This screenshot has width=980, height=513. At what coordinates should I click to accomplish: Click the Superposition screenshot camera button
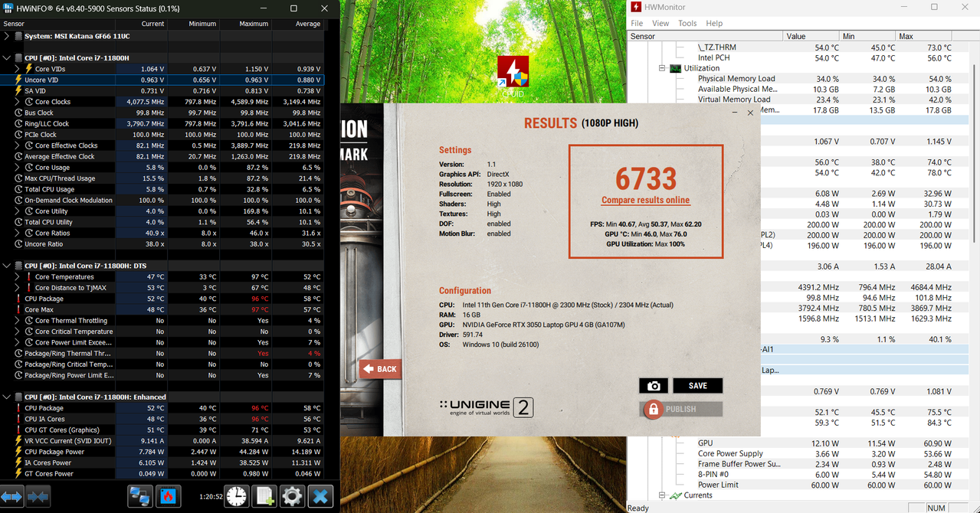coord(654,386)
